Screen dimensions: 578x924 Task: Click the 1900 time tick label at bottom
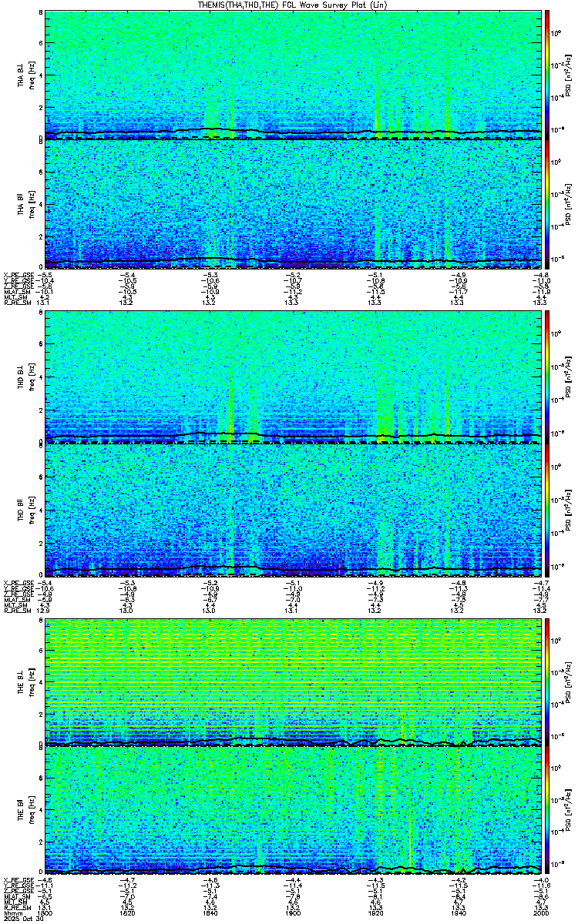[293, 914]
